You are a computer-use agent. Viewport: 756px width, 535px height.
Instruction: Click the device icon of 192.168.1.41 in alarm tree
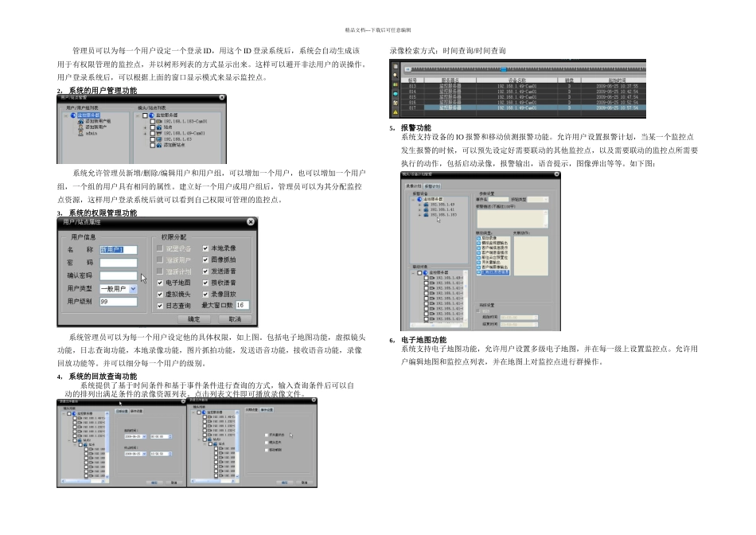coord(427,210)
